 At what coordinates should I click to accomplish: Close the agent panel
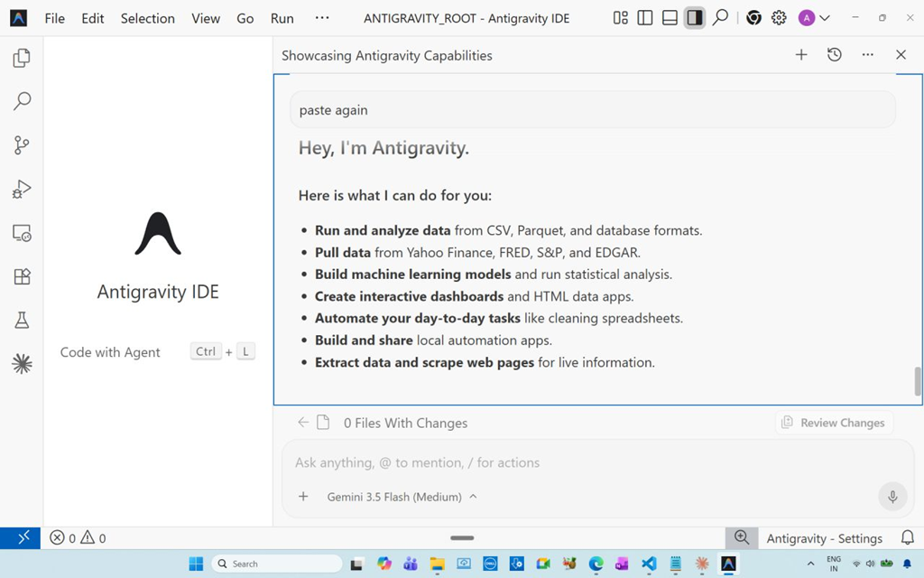tap(901, 55)
